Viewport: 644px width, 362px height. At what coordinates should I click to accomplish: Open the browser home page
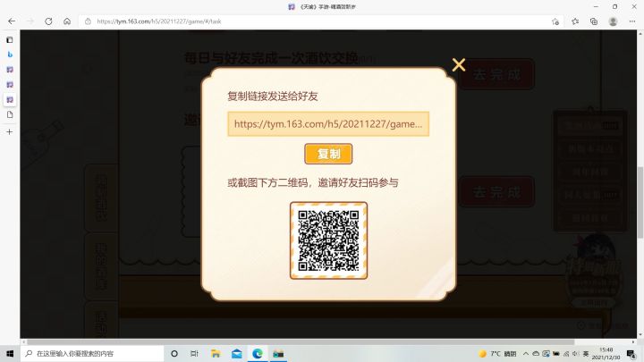pyautogui.click(x=67, y=21)
